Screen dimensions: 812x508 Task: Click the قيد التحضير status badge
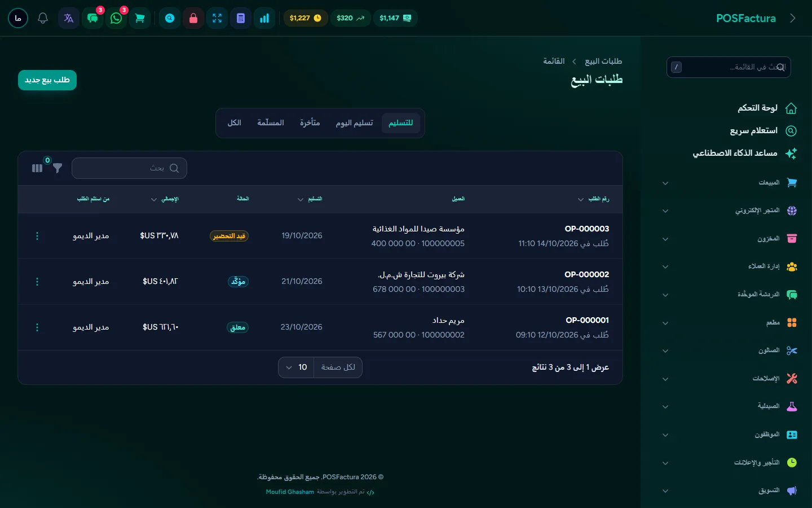click(230, 236)
